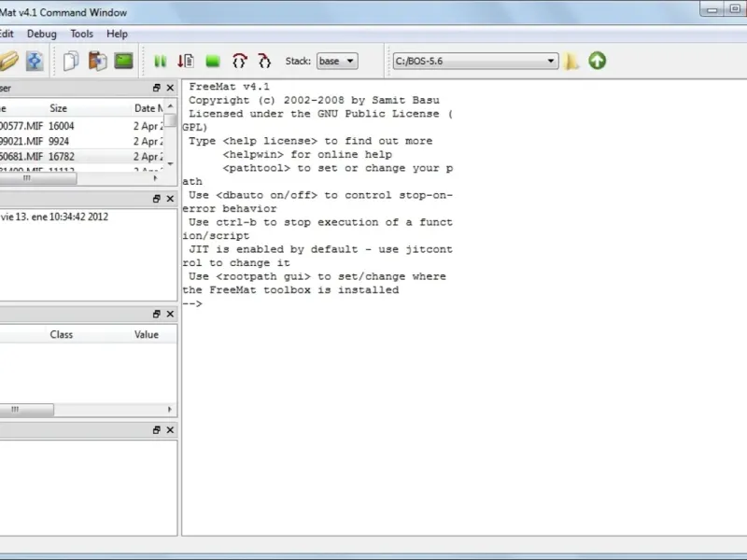Click the red arrow step debug icon
Screen dimensions: 747x560
click(x=185, y=61)
